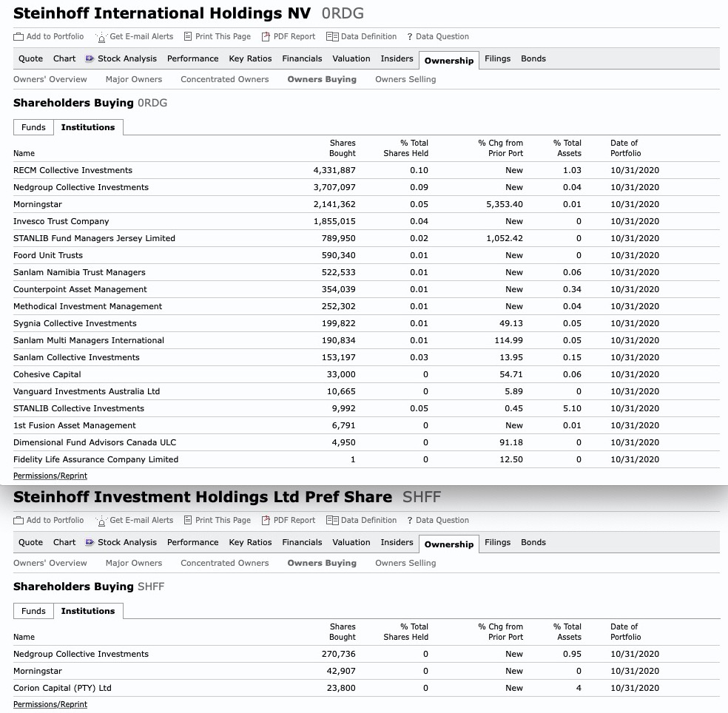Switch SHFF buyers list to Funds
This screenshot has width=728, height=713.
(x=33, y=610)
